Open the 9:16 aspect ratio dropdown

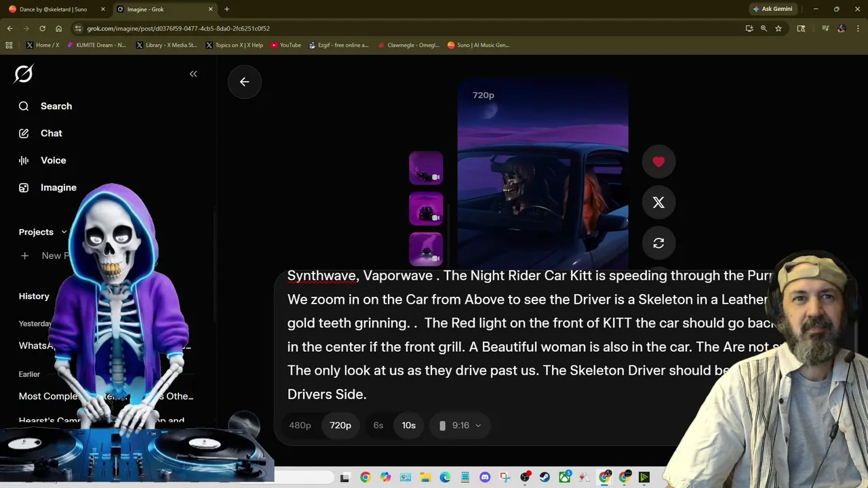(x=460, y=425)
